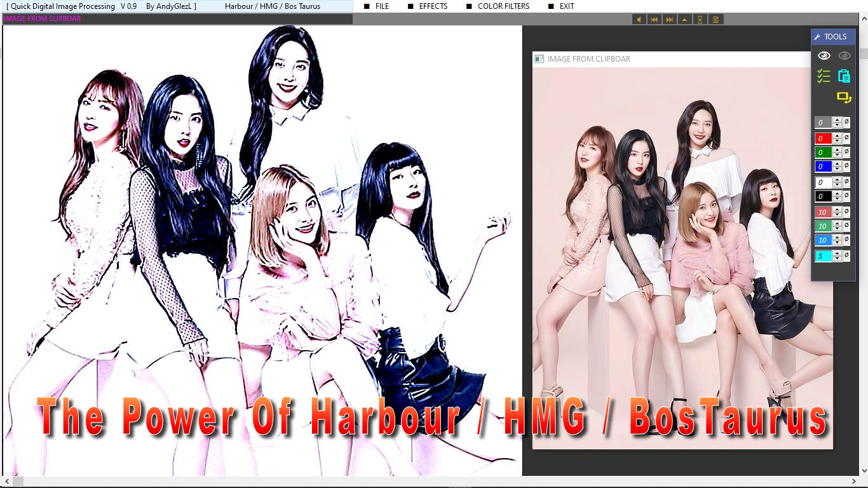
Task: Click the orange left arrow toolbar icon
Action: click(x=639, y=20)
